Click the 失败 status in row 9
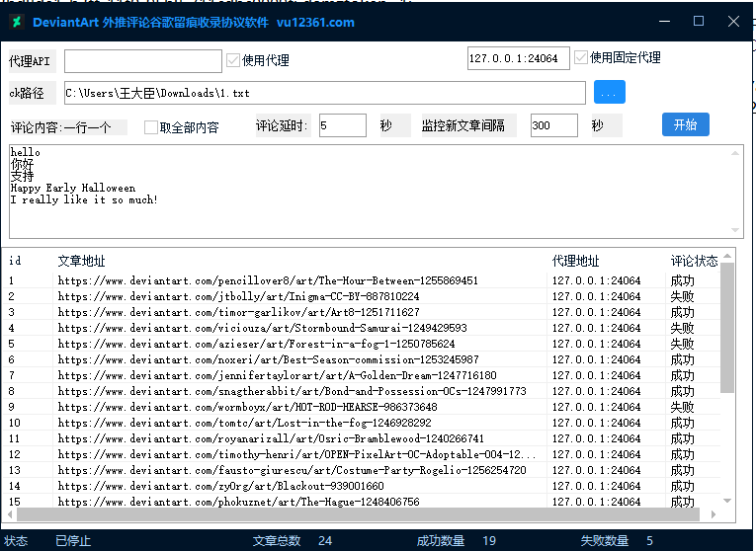This screenshot has width=756, height=551. 682,407
